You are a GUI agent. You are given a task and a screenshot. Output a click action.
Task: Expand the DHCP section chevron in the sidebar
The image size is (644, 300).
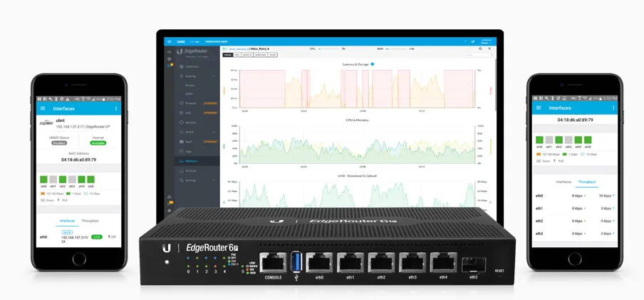[213, 132]
